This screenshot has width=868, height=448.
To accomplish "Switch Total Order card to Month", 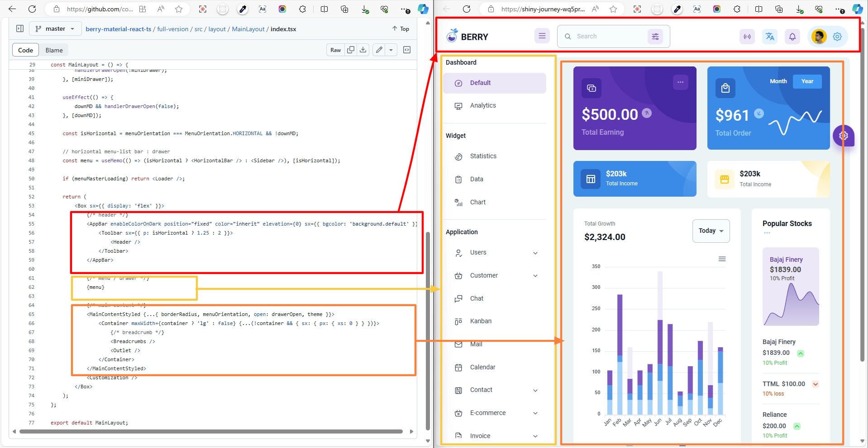I will pyautogui.click(x=778, y=81).
